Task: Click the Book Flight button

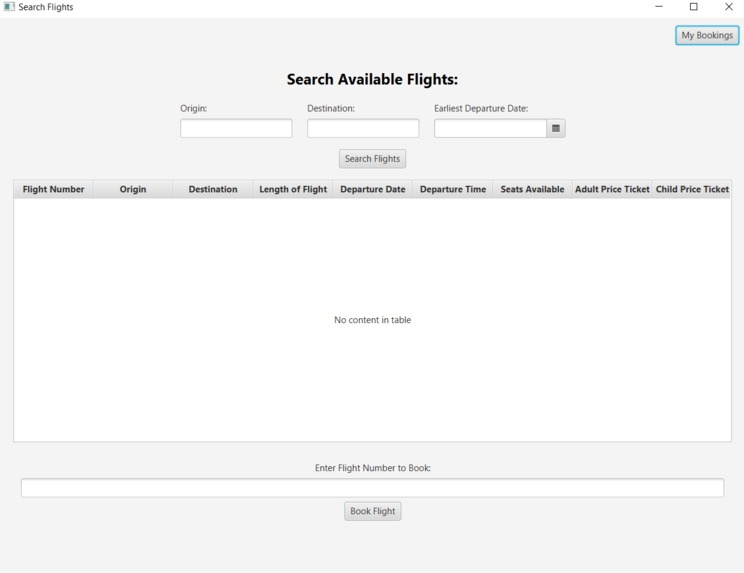Action: click(x=372, y=511)
